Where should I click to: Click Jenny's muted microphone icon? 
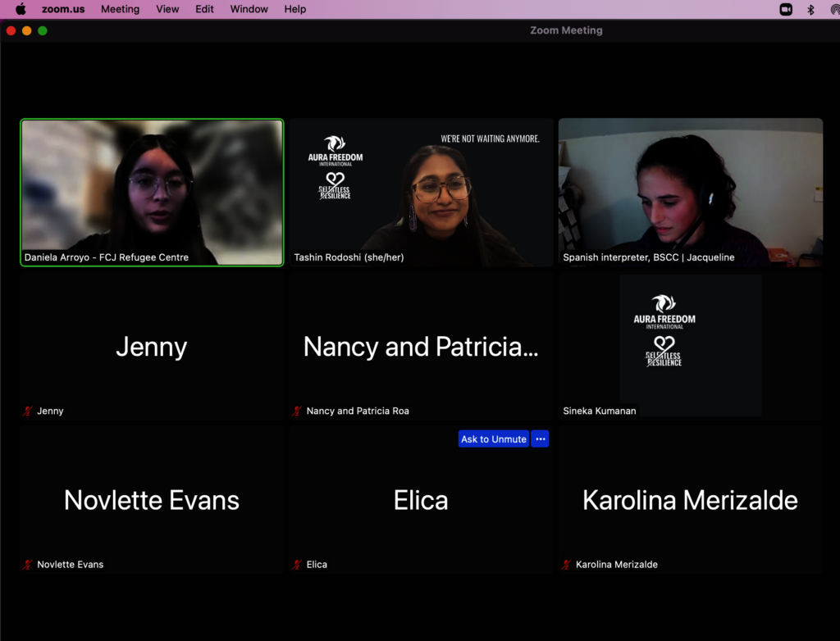click(x=27, y=411)
